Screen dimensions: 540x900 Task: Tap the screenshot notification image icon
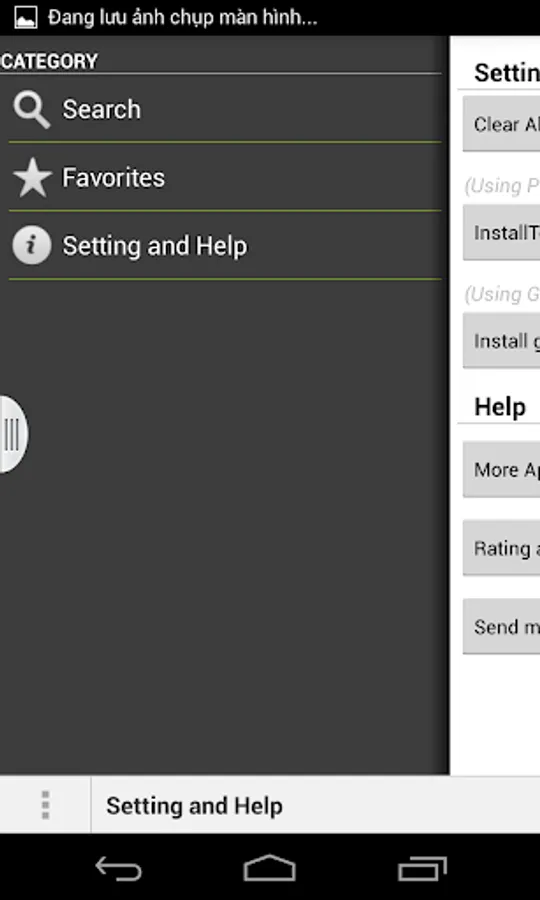click(26, 18)
